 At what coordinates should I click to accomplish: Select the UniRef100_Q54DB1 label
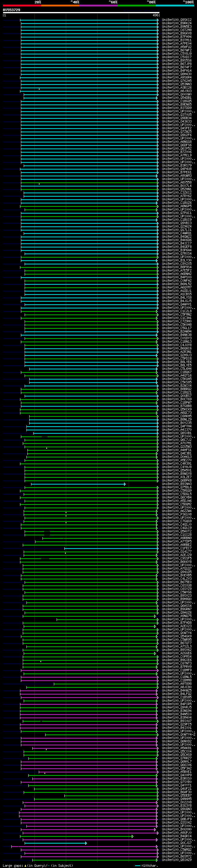[177, 98]
